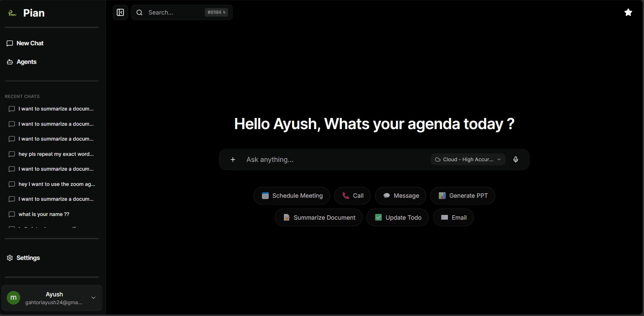This screenshot has height=316, width=644.
Task: Click the speech balloon icon on Message
Action: pos(387,196)
